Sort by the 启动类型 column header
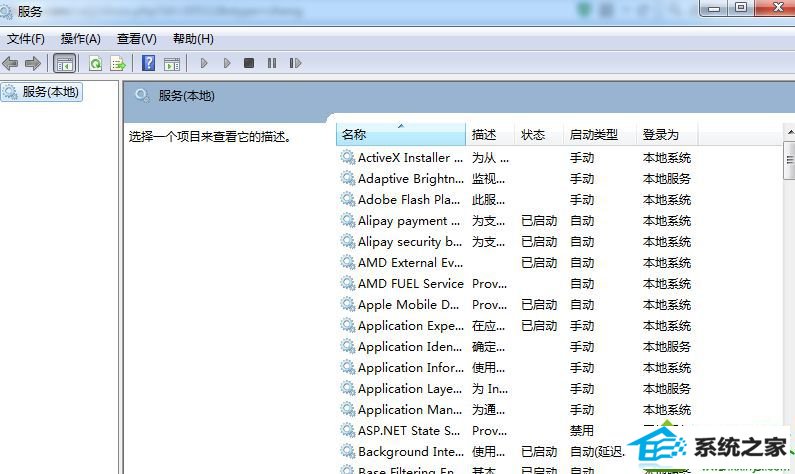The image size is (795, 474). (599, 134)
